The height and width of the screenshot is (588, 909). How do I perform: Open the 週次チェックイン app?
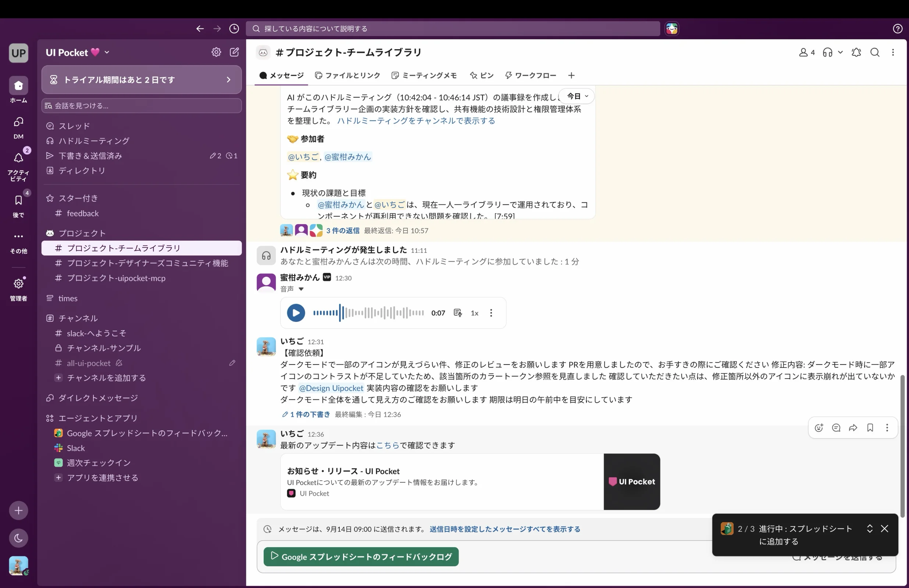pyautogui.click(x=141, y=463)
